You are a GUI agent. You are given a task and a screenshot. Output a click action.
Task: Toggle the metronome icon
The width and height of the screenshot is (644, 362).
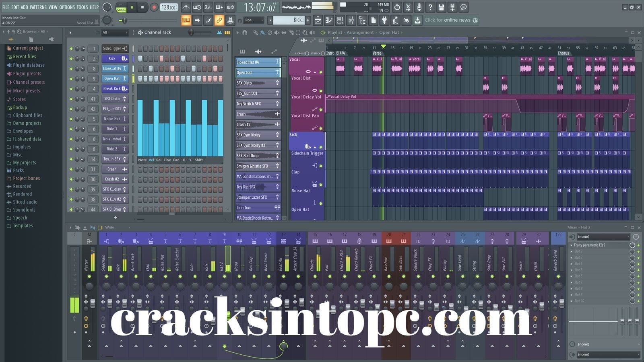(186, 7)
